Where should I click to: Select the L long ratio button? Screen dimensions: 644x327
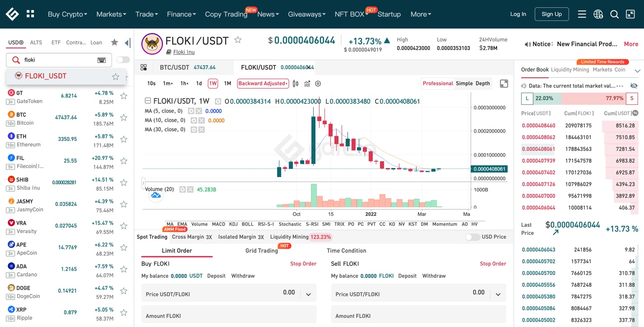pyautogui.click(x=527, y=98)
